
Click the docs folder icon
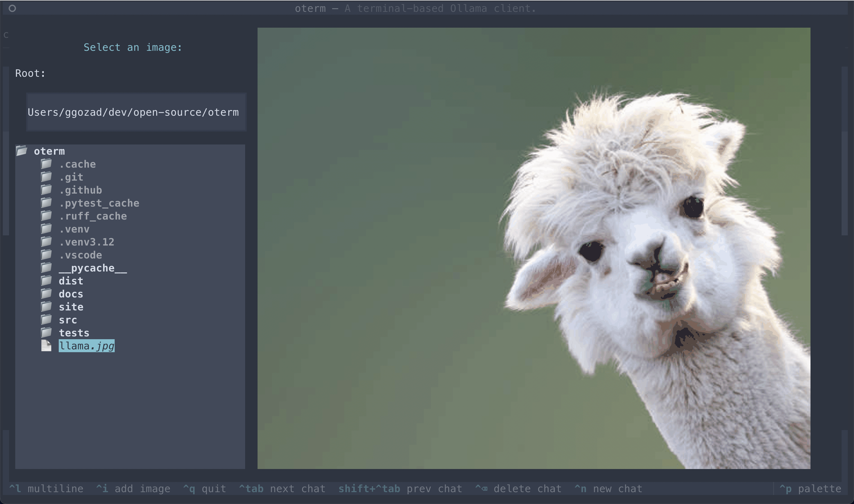pyautogui.click(x=46, y=294)
